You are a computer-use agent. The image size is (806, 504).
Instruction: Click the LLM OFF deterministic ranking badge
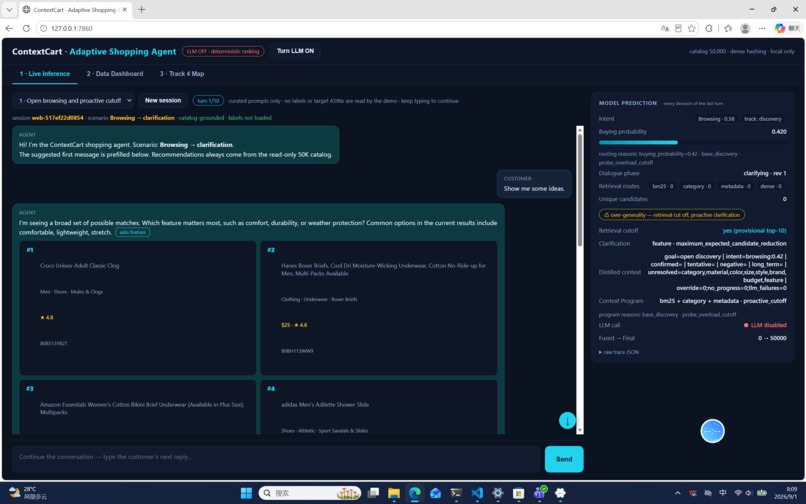tap(223, 51)
